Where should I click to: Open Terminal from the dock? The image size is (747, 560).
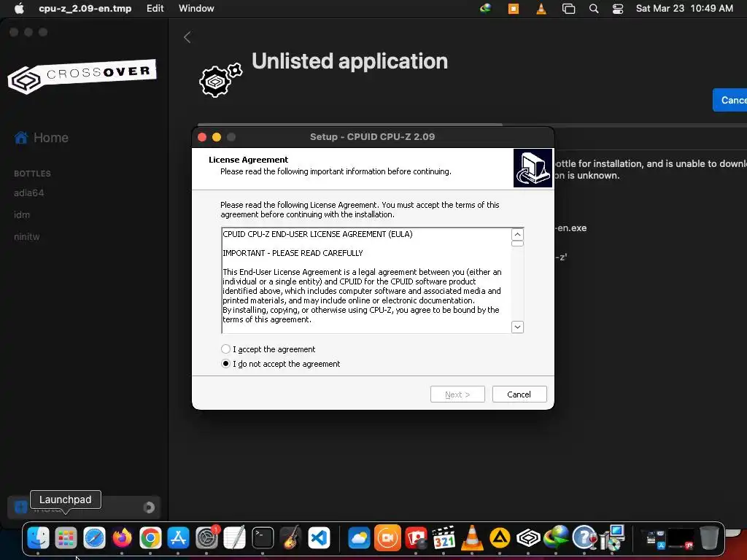tap(263, 538)
